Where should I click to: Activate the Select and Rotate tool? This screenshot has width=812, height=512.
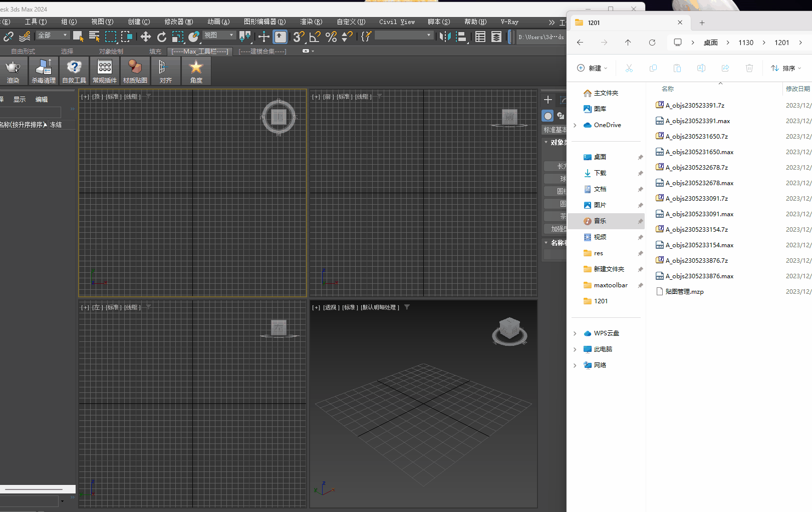[161, 37]
